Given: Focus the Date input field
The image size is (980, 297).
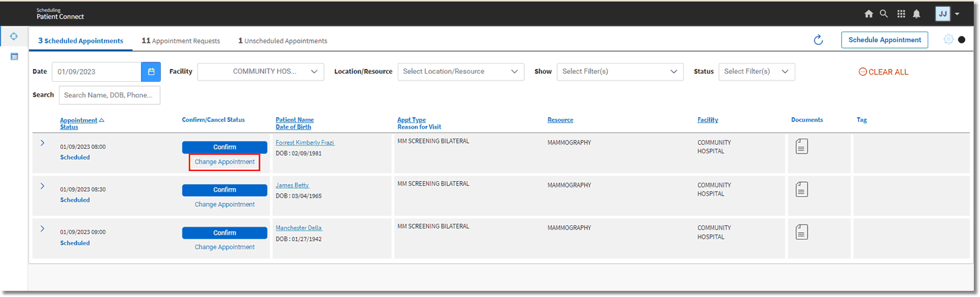Looking at the screenshot, I should (x=97, y=72).
